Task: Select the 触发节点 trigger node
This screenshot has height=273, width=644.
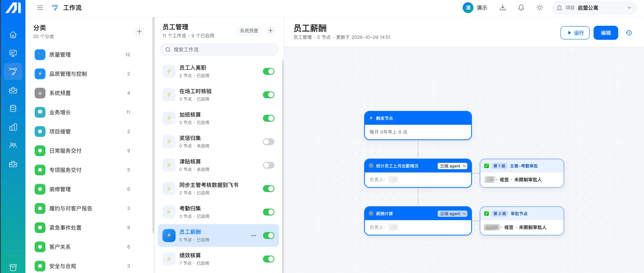Action: pos(418,126)
